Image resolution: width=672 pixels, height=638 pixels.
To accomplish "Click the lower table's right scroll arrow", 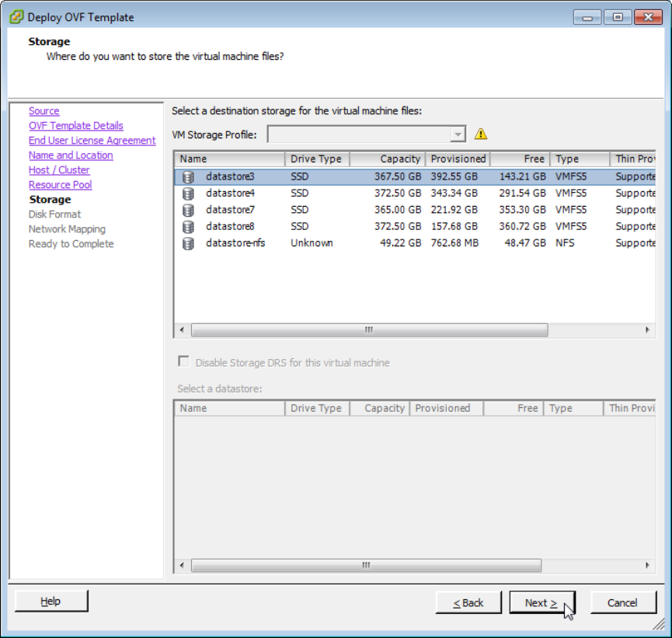I will tap(647, 566).
